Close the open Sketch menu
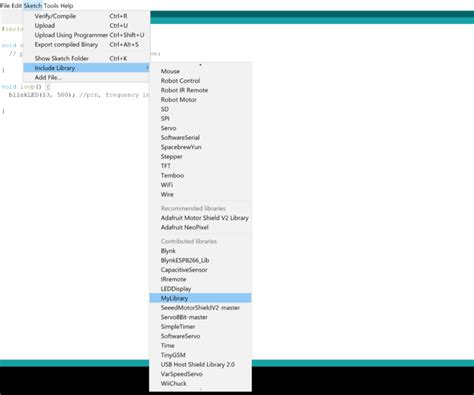Image resolution: width=474 pixels, height=395 pixels. [x=33, y=6]
